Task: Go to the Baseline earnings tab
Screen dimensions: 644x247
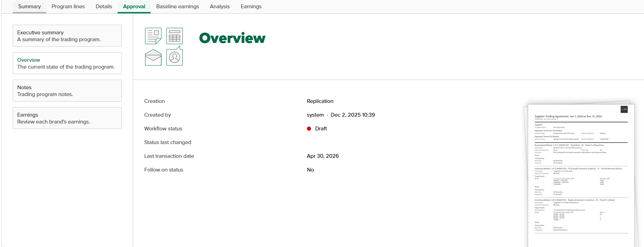Action: click(178, 7)
